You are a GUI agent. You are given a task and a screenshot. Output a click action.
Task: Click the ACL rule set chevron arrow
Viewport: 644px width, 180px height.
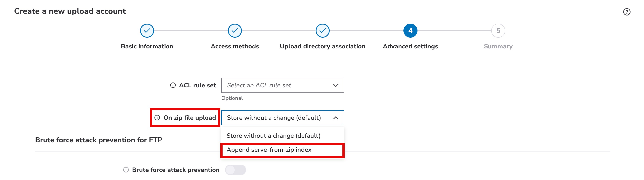(336, 85)
